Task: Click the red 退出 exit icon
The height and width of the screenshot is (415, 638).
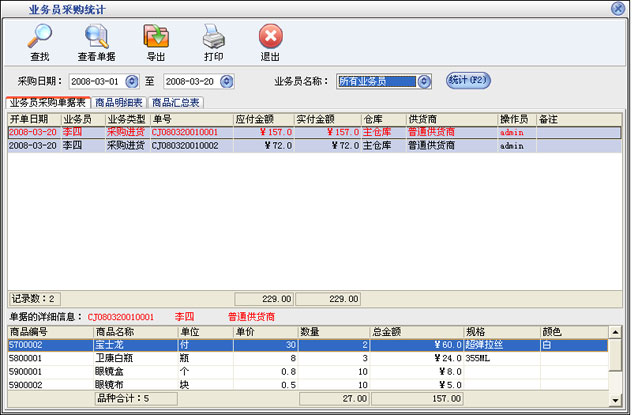Action: tap(270, 40)
